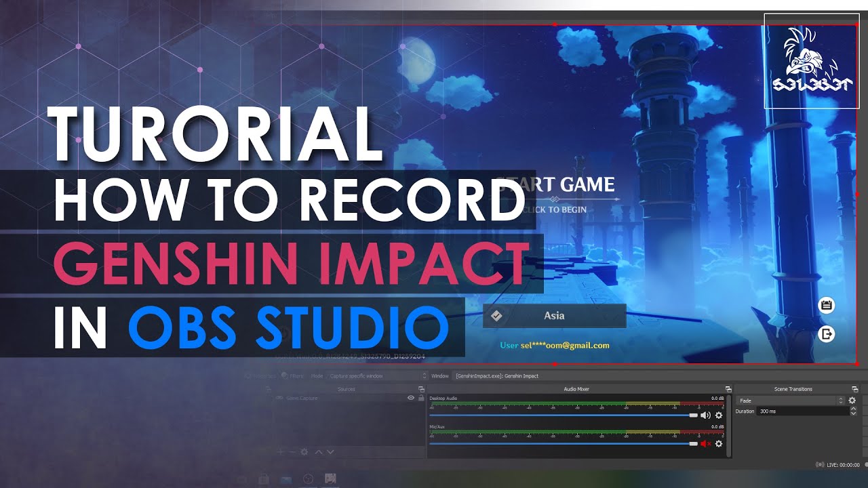868x488 pixels.
Task: Adjust the Mic/Aux volume slider
Action: coord(564,443)
